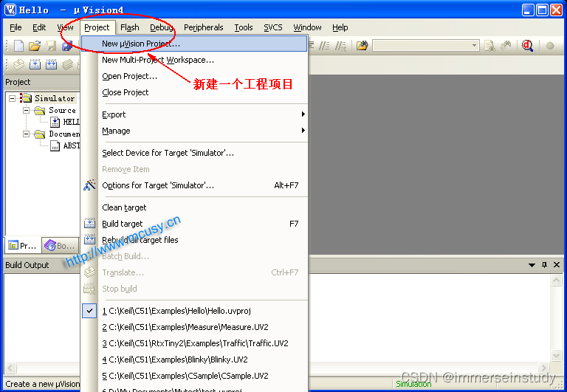The image size is (567, 392).
Task: Click the Insert Breakpoint circle icon
Action: coord(549,46)
